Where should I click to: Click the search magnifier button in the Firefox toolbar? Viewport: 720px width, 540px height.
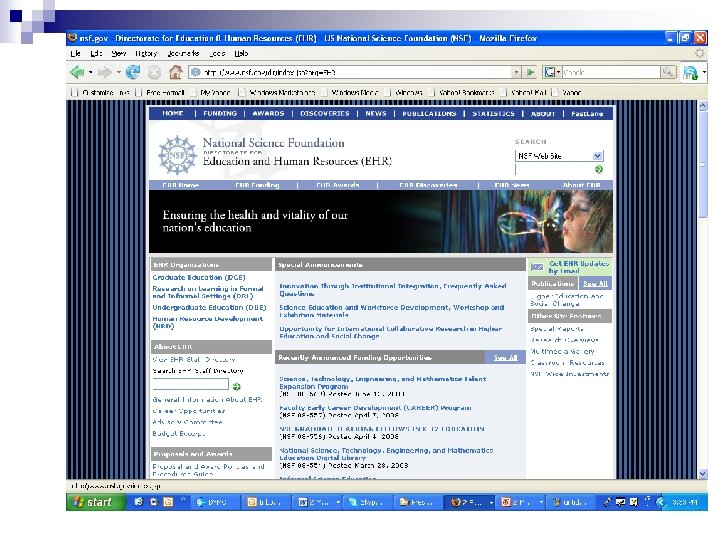pyautogui.click(x=668, y=72)
